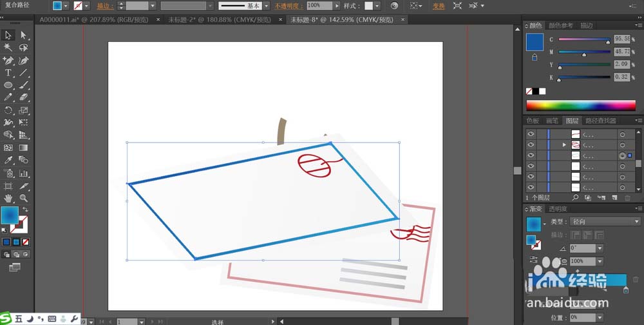Open the graphic style 样式 dropdown

(x=377, y=6)
